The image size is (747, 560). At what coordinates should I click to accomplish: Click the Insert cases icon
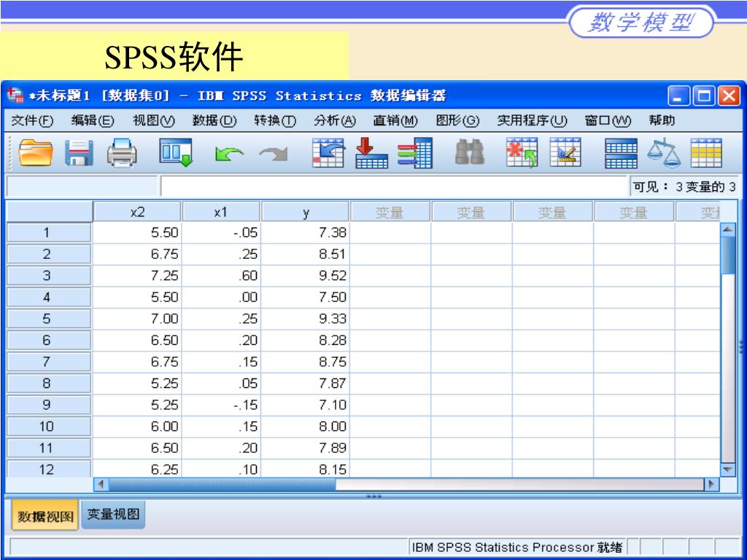(522, 153)
